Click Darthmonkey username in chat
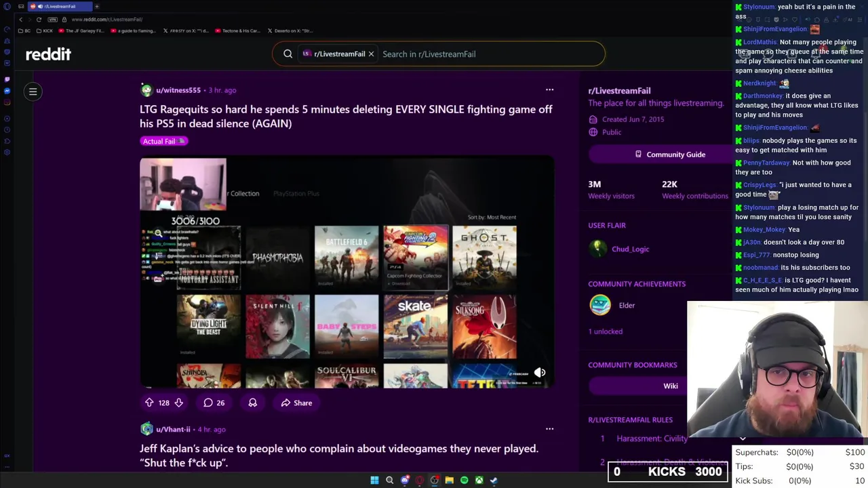The height and width of the screenshot is (488, 868). (763, 96)
